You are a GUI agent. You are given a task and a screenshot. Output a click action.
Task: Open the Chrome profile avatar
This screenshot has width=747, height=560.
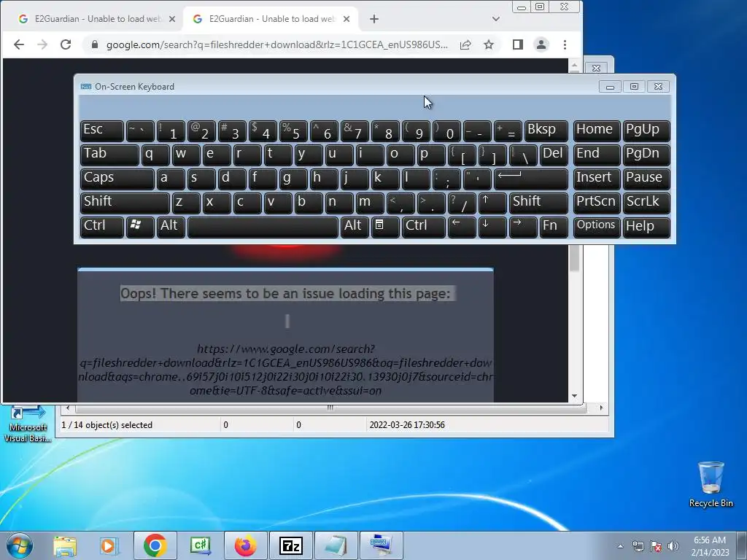tap(541, 44)
